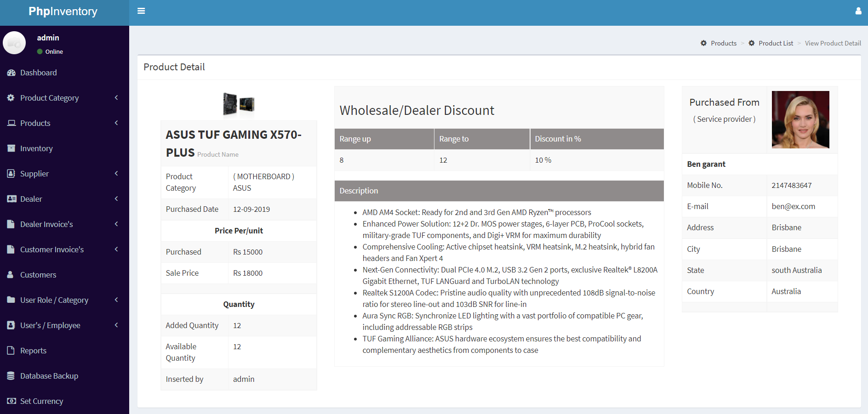Viewport: 868px width, 414px height.
Task: Click the PhpInventory logo link
Action: 63,11
